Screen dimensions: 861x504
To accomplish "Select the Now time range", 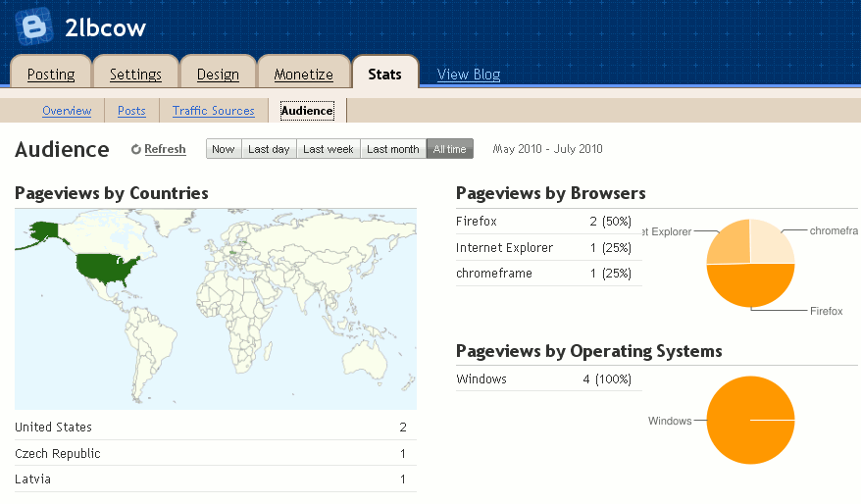I will [x=223, y=149].
